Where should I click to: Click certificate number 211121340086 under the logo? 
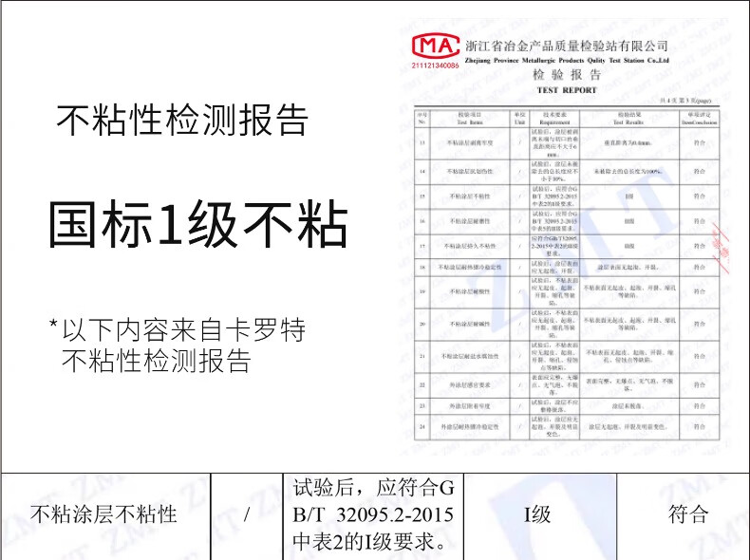point(435,65)
